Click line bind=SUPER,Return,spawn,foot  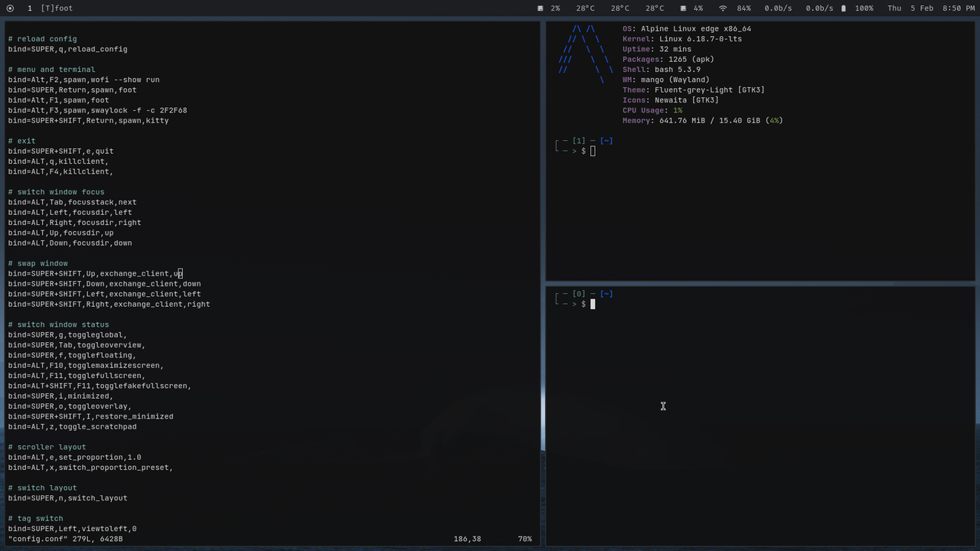click(73, 90)
